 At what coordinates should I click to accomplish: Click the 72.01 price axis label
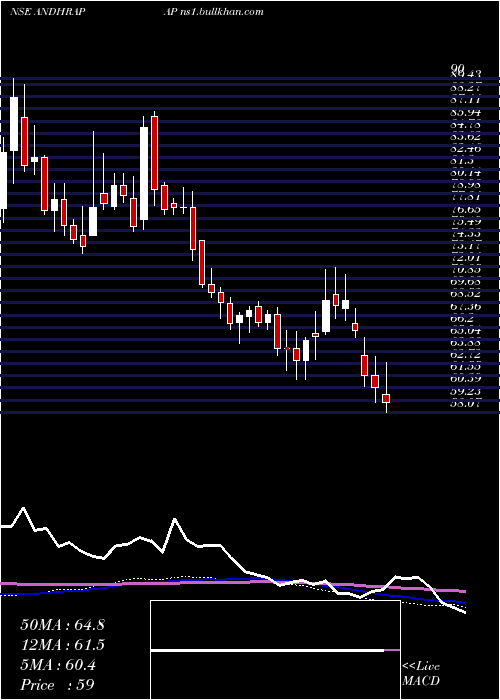466,258
